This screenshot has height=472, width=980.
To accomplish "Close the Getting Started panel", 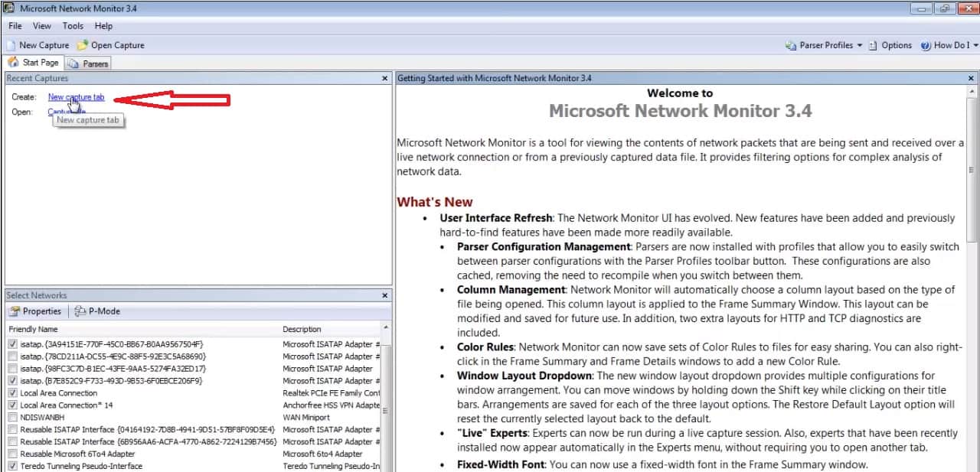I will coord(972,78).
